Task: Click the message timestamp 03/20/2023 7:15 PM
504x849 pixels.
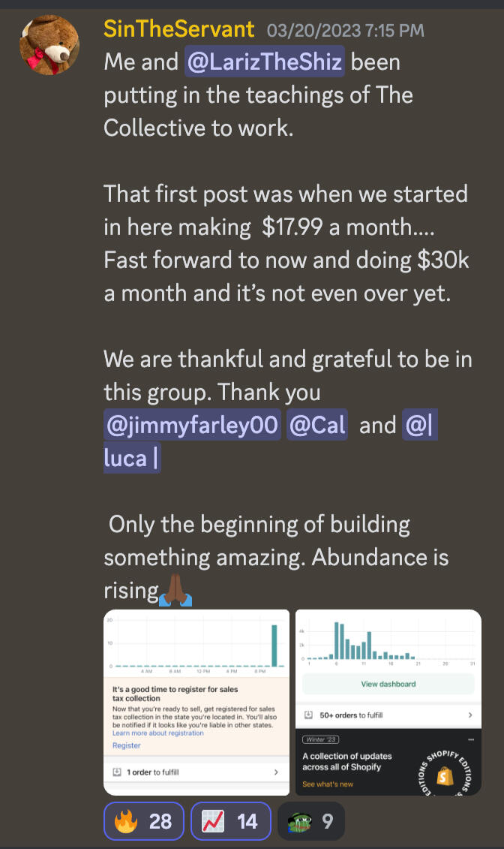Action: pyautogui.click(x=345, y=31)
